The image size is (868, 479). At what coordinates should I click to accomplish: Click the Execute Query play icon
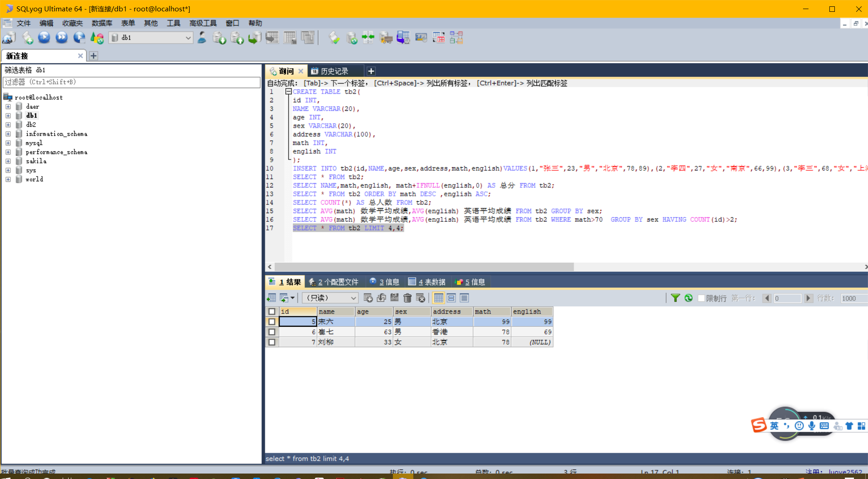tap(44, 38)
